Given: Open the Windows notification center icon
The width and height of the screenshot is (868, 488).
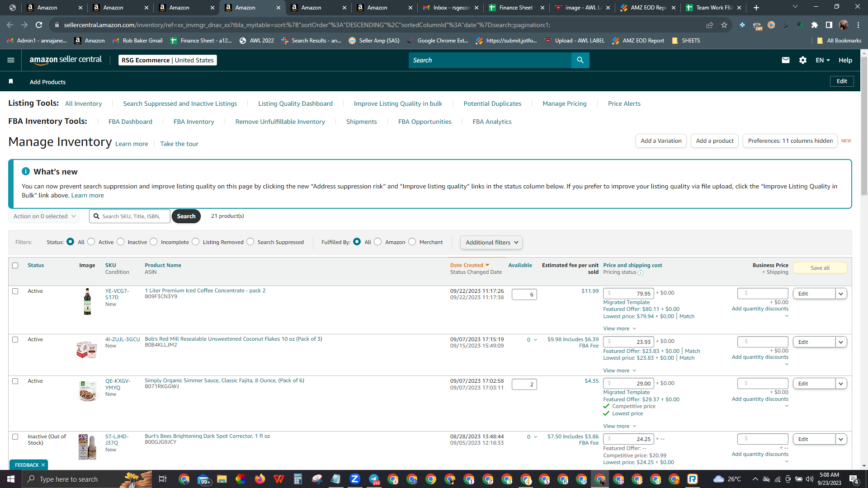Looking at the screenshot, I should (x=854, y=479).
